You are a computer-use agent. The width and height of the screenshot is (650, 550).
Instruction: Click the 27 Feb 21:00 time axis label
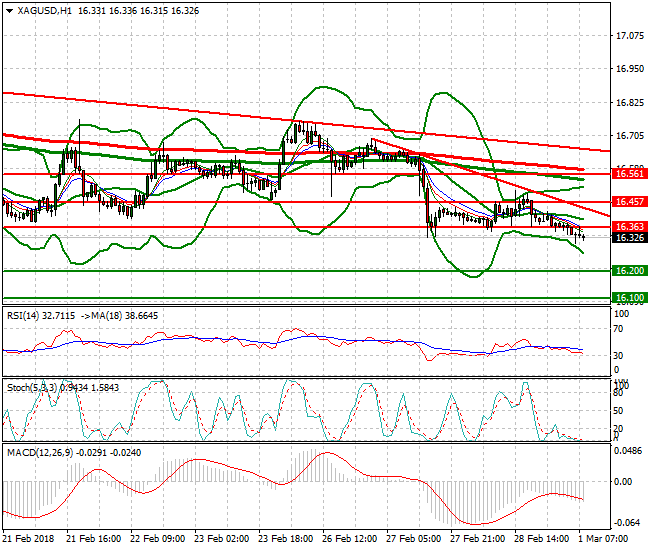478,539
